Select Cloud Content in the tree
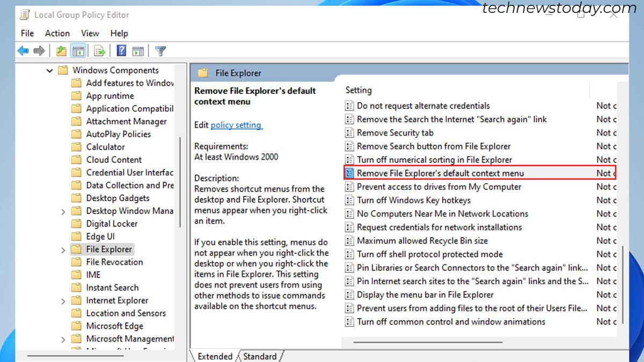This screenshot has width=644, height=362. 114,160
